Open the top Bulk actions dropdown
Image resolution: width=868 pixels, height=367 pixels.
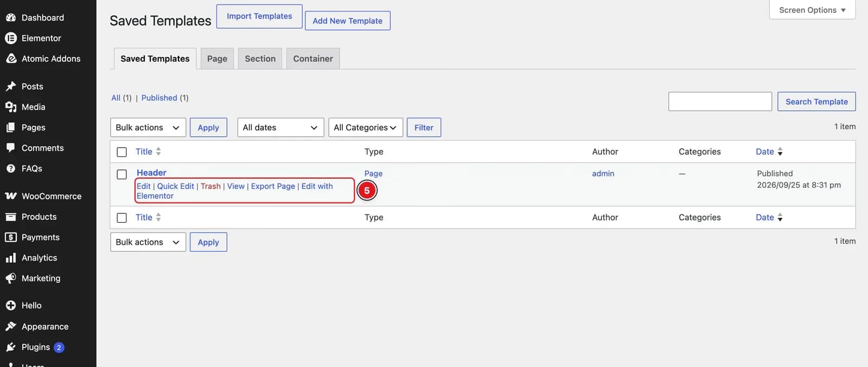tap(148, 128)
